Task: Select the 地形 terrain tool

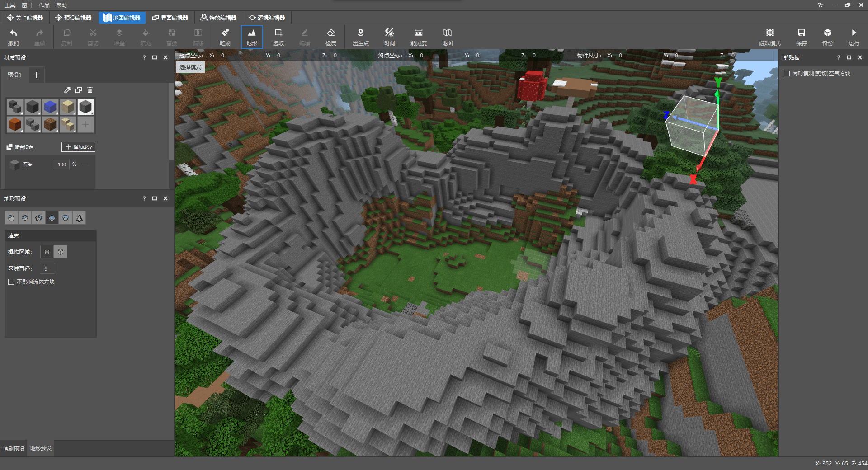Action: 252,37
